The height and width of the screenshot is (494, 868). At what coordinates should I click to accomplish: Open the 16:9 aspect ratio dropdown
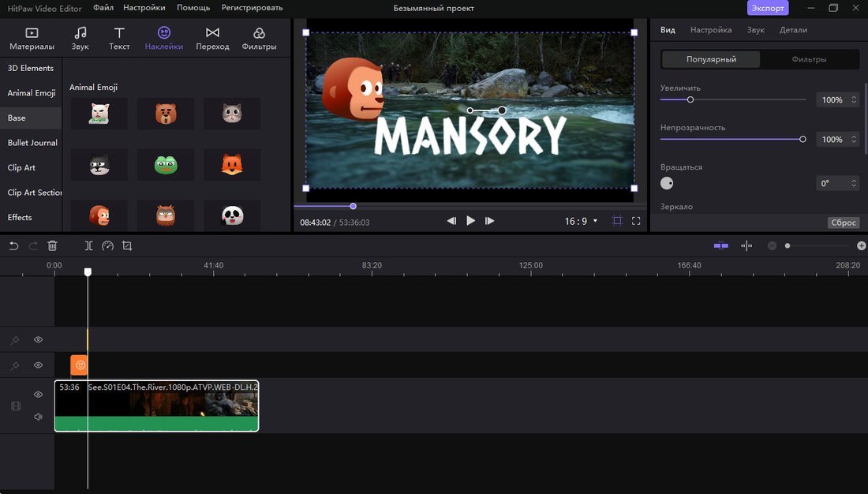[x=581, y=221]
